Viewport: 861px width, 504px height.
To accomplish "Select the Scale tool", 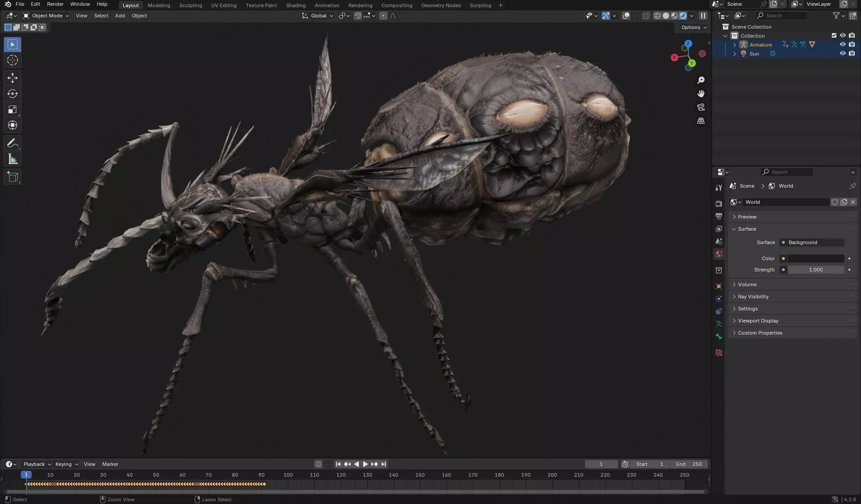I will (x=13, y=109).
